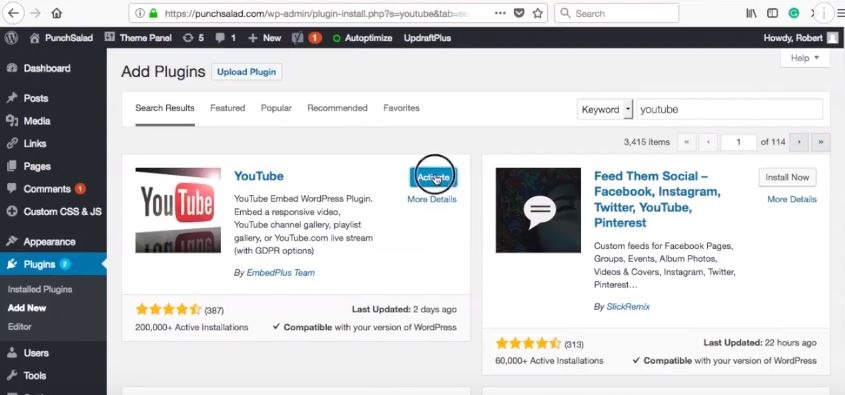Open Autoptimize in admin bar

pyautogui.click(x=362, y=38)
